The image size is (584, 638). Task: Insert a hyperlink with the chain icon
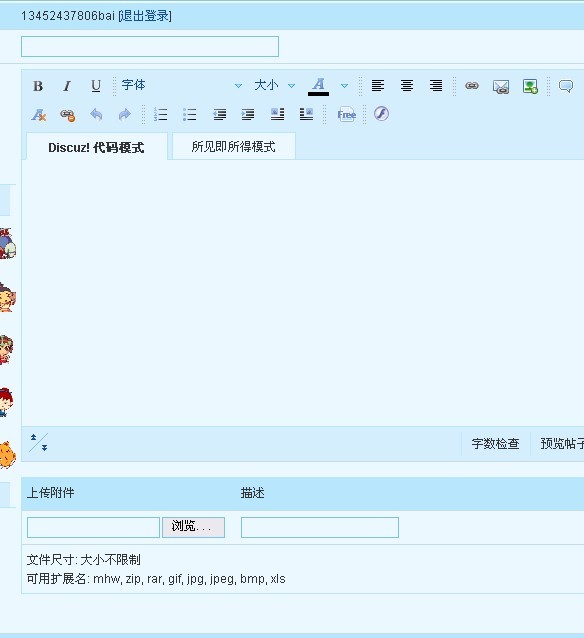[472, 86]
